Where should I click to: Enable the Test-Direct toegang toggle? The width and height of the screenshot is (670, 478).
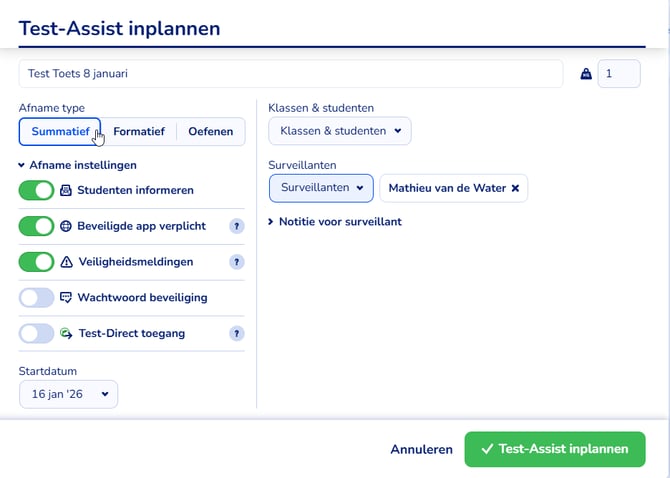[37, 334]
